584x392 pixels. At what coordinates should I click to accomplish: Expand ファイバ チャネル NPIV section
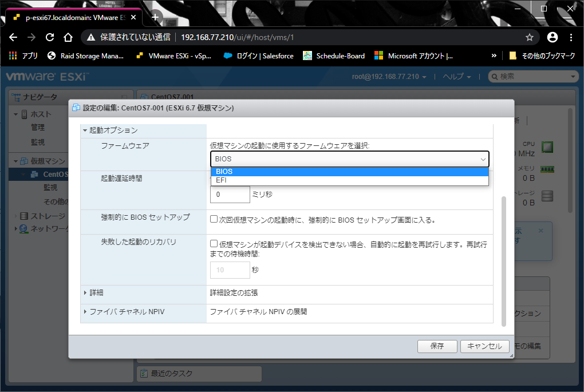tap(85, 311)
